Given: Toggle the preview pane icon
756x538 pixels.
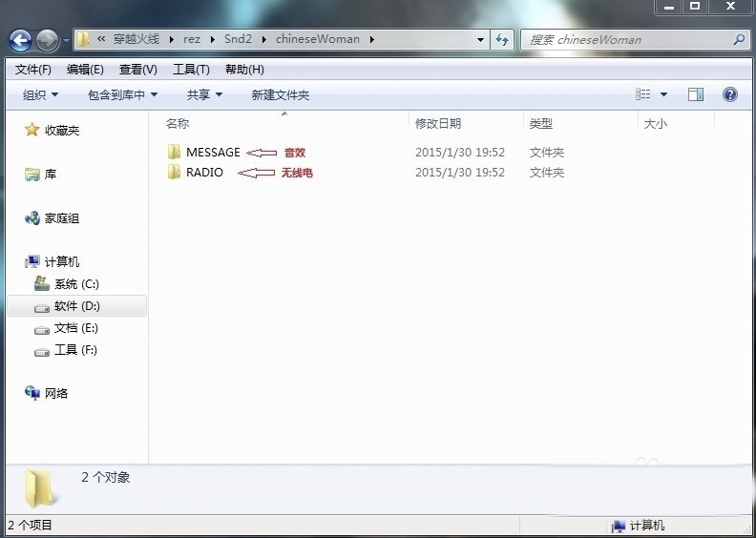Looking at the screenshot, I should point(695,93).
